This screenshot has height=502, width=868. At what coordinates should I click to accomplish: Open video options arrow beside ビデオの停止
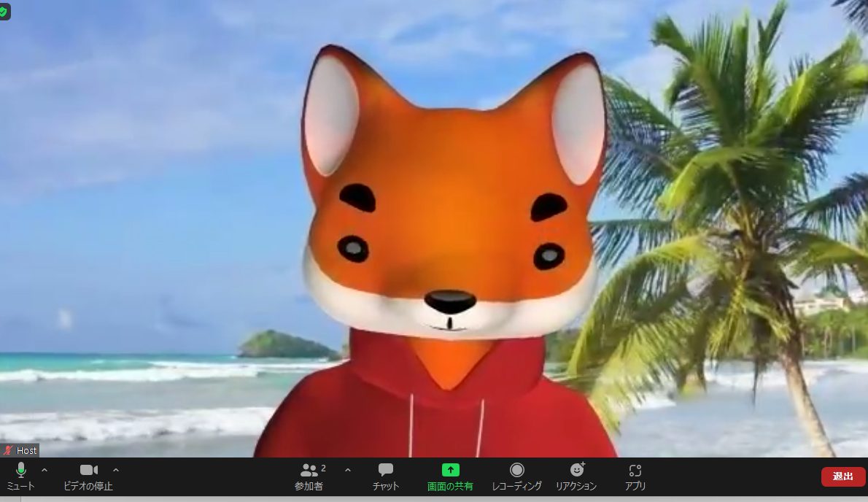click(x=116, y=471)
